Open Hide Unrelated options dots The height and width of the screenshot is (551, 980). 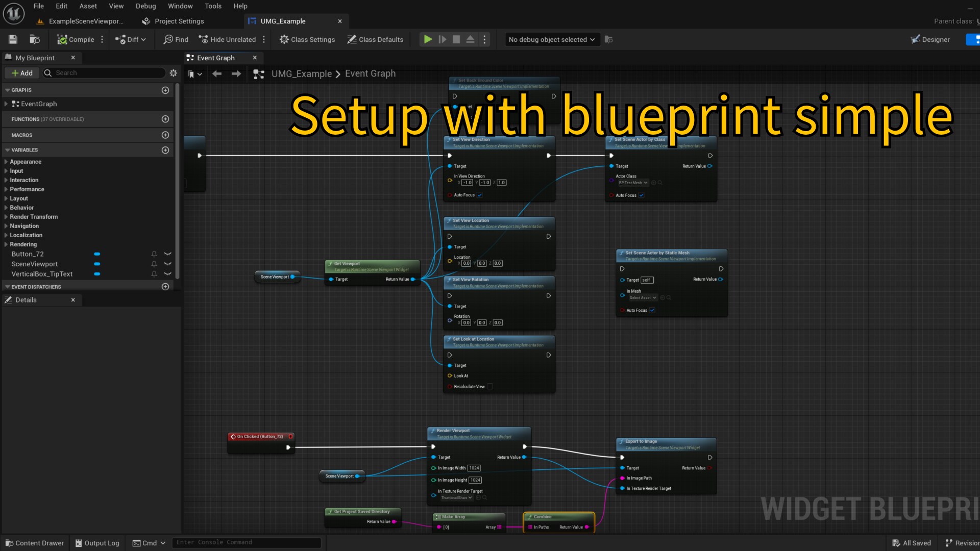click(264, 39)
